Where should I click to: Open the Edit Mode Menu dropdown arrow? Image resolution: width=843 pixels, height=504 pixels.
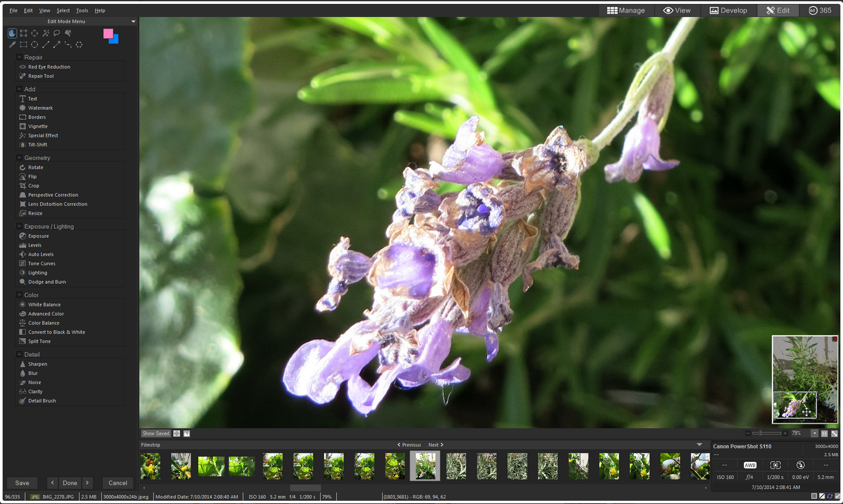click(133, 21)
